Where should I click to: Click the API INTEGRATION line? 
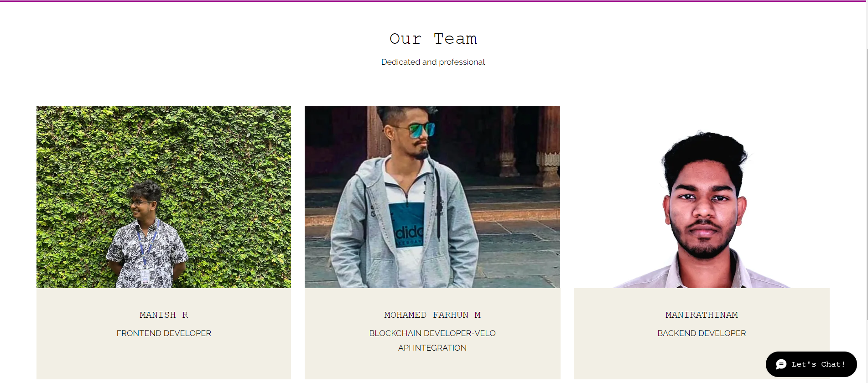[x=432, y=348]
